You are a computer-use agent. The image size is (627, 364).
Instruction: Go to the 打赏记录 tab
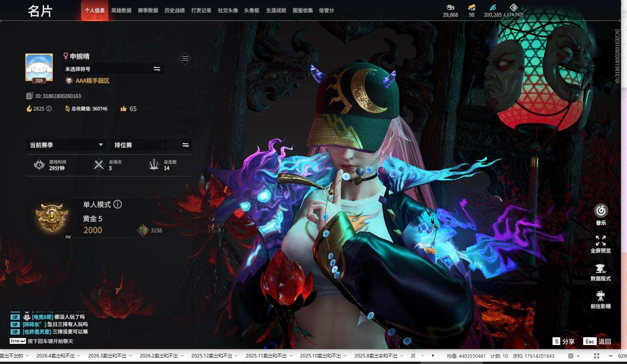click(201, 10)
